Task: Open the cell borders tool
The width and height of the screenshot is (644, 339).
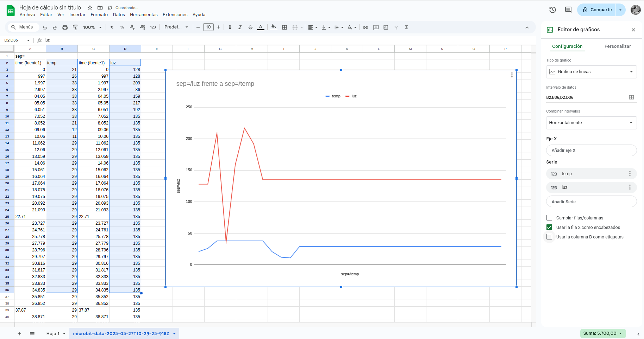Action: tap(285, 27)
